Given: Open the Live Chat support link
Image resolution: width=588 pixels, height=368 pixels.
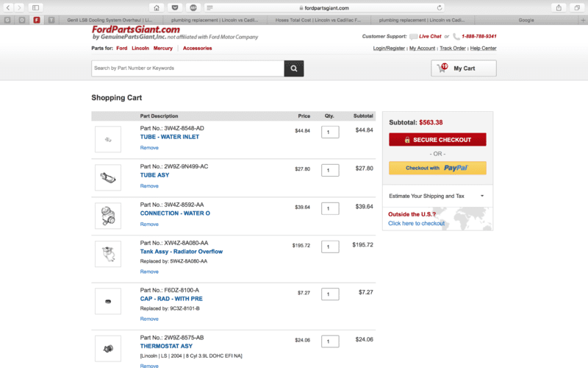Looking at the screenshot, I should pos(430,36).
